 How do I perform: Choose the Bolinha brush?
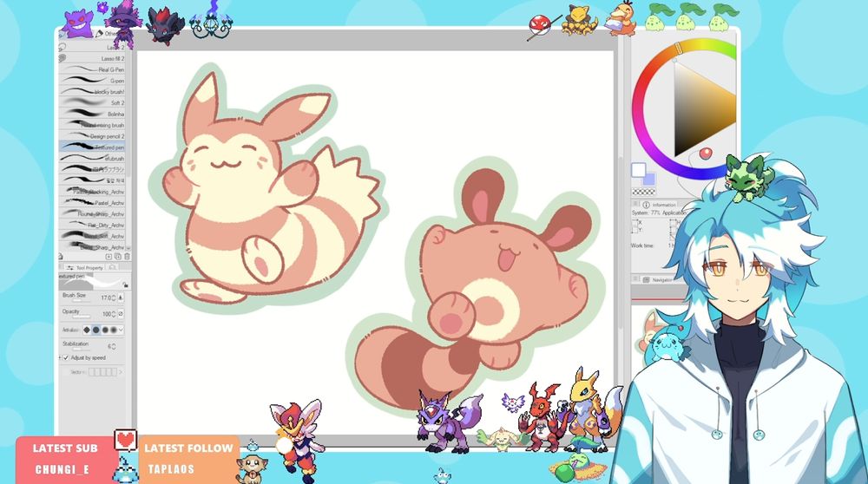click(x=92, y=114)
